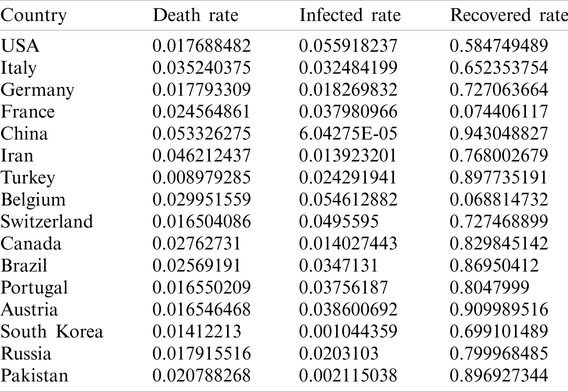Click Belgium infected rate 0.054612882
This screenshot has height=392, width=568.
pos(348,199)
